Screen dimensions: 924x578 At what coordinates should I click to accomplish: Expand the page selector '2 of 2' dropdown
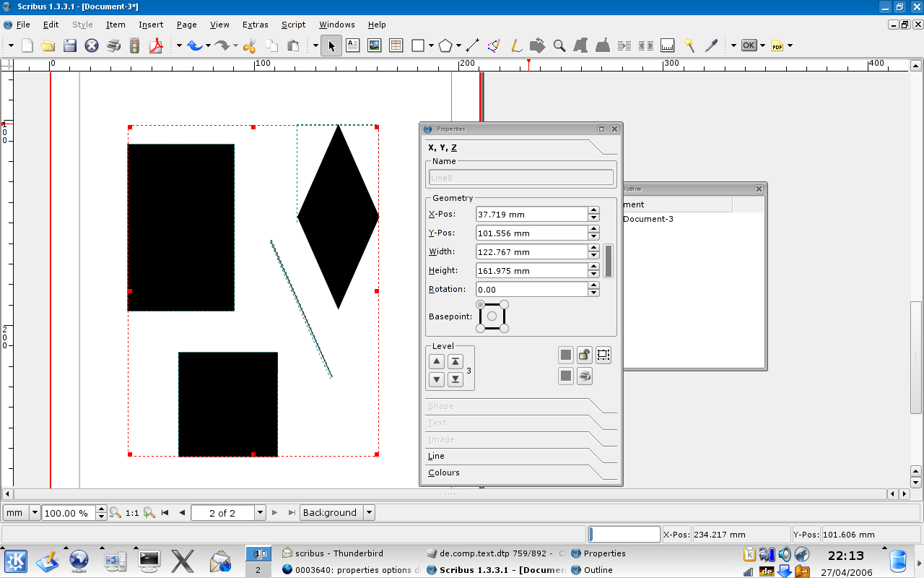click(x=260, y=513)
